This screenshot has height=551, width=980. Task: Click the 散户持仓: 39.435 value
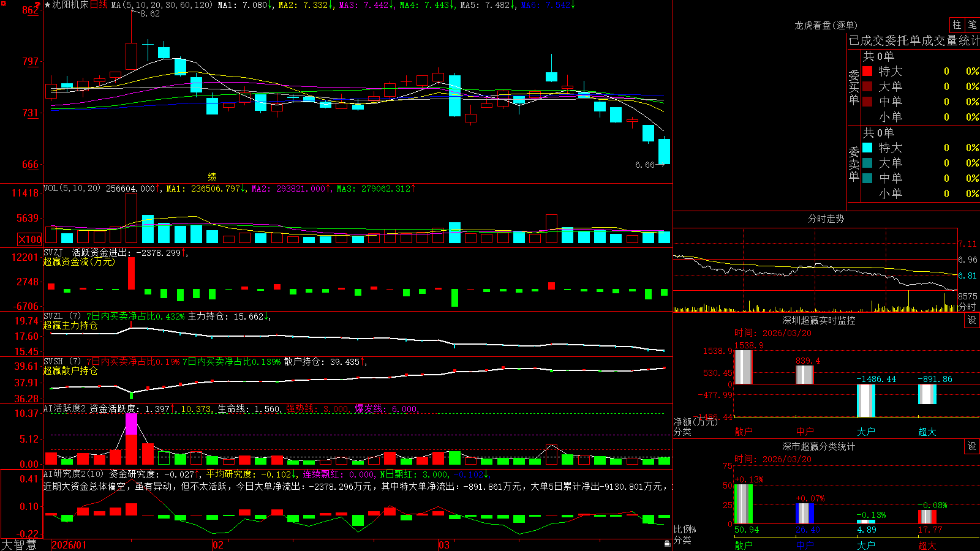(x=322, y=362)
